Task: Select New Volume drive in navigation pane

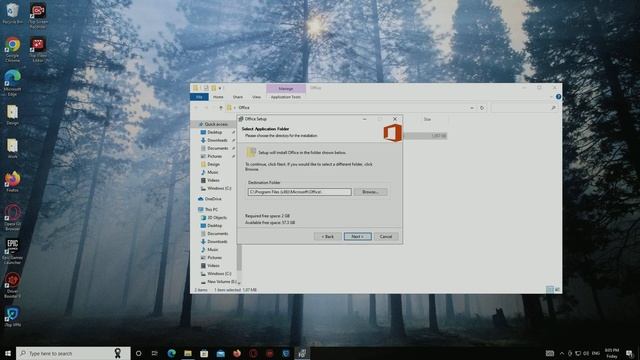Action: click(x=219, y=282)
